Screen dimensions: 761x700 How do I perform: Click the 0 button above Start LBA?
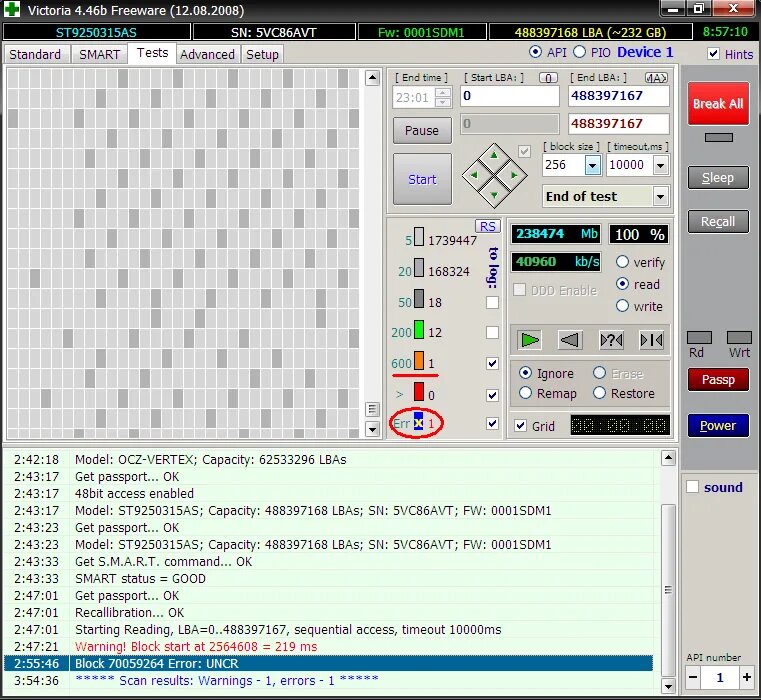(x=548, y=78)
